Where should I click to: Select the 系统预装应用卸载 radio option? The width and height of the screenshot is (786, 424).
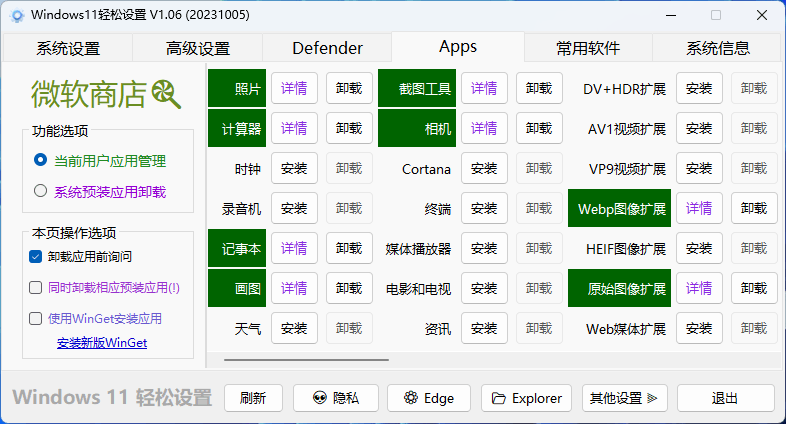(41, 191)
